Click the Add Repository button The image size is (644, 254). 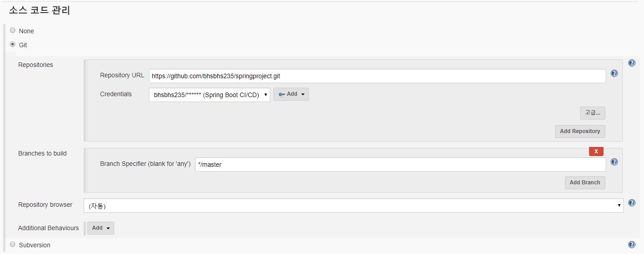(x=580, y=131)
